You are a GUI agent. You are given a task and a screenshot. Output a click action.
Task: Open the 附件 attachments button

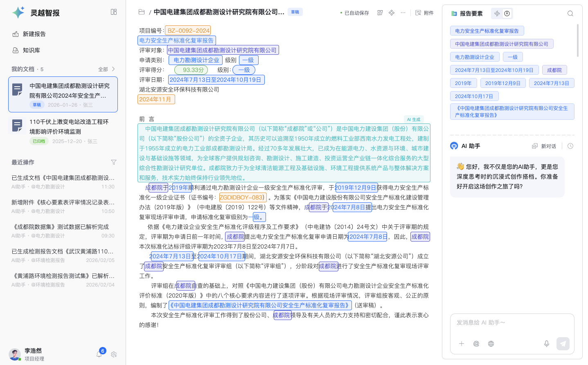(x=424, y=13)
